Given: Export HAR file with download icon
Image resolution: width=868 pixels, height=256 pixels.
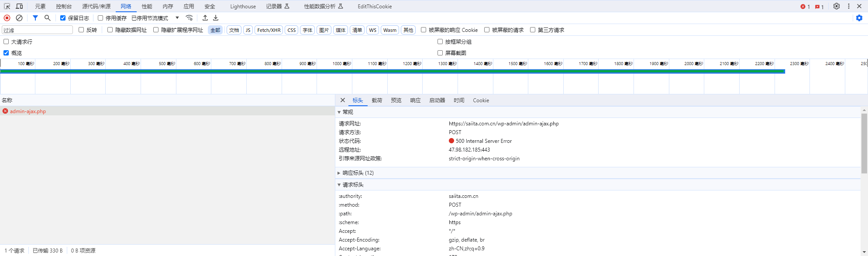Looking at the screenshot, I should pyautogui.click(x=216, y=18).
